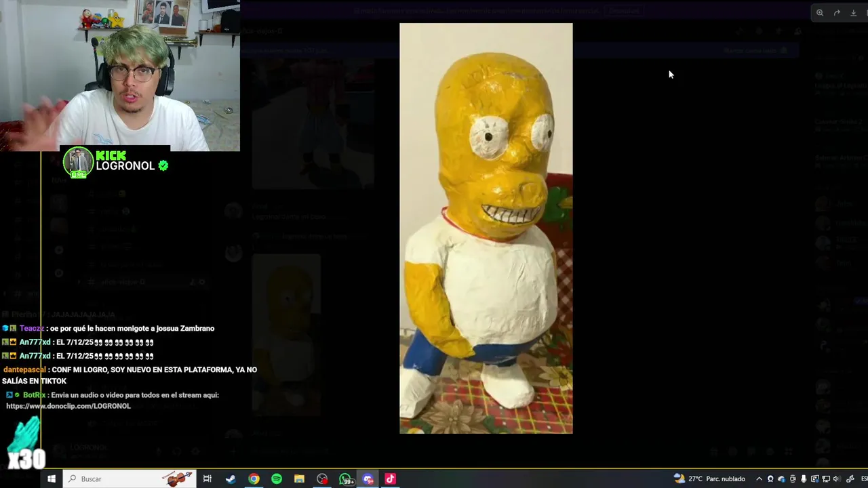Click the dantepascal username in chat

tap(24, 370)
